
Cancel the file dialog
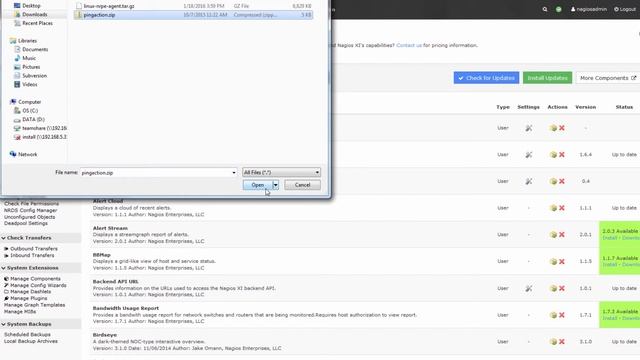coord(302,185)
